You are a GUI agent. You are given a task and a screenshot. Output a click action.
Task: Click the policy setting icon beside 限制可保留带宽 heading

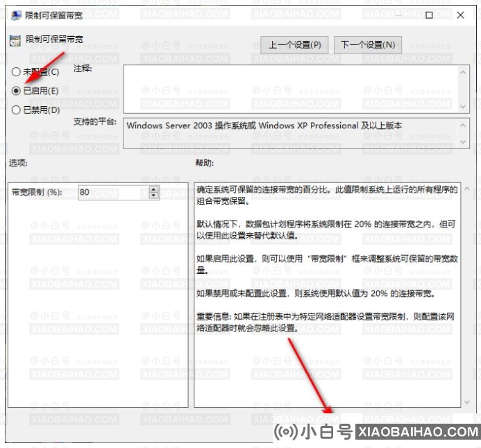tap(15, 40)
